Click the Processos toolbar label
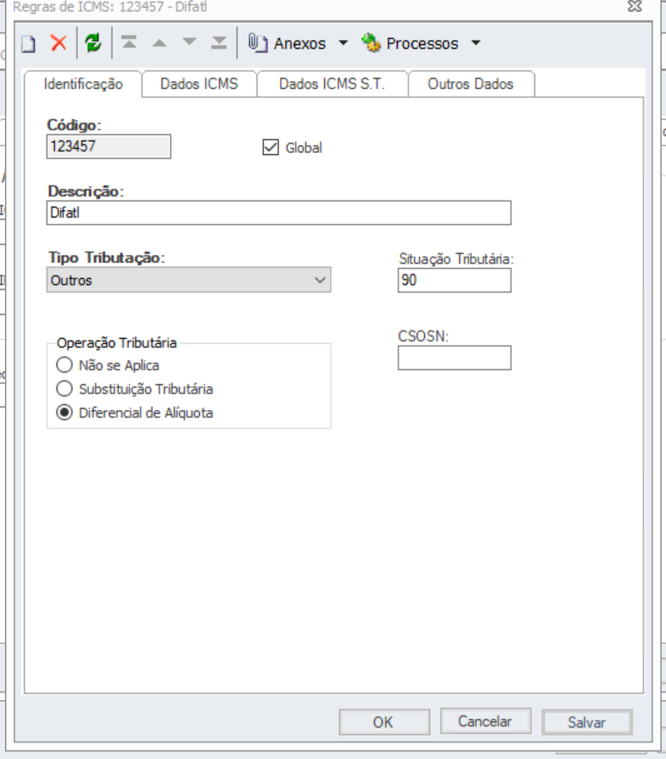The width and height of the screenshot is (666, 759). 422,44
